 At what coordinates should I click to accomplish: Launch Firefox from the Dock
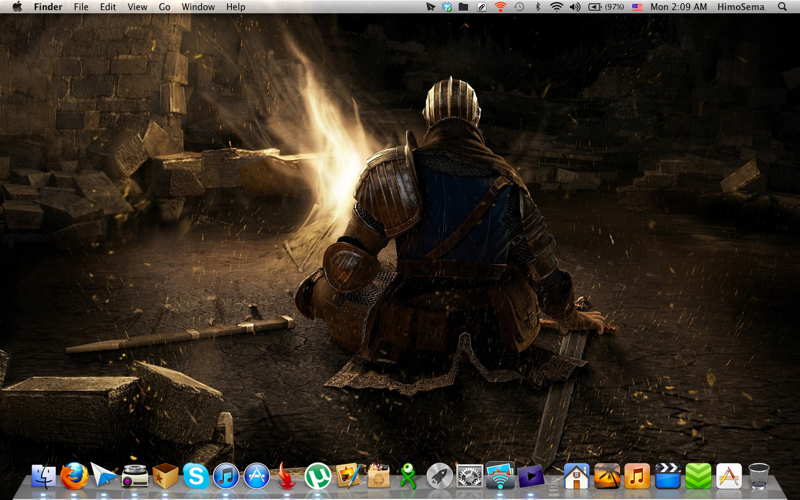pos(74,476)
